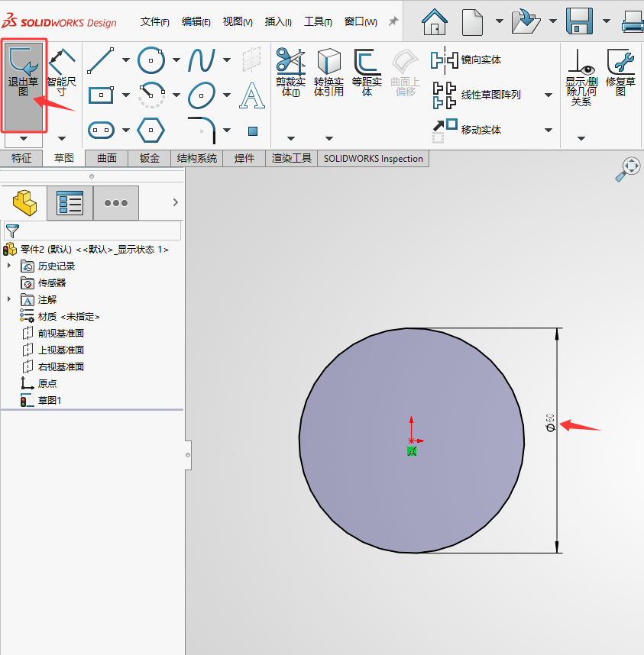Expand the panel tabs chevron arrow
Screen dimensions: 644x655
176,202
